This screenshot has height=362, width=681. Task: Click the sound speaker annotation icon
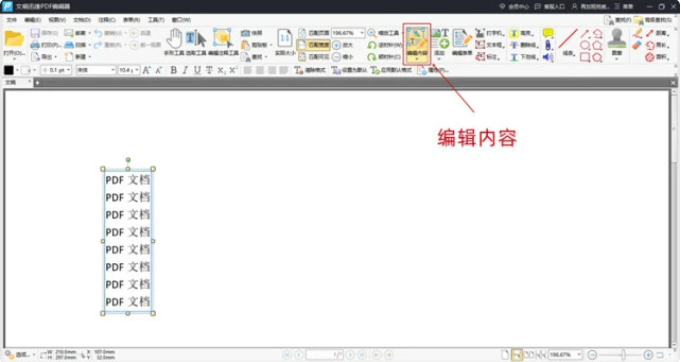[548, 57]
